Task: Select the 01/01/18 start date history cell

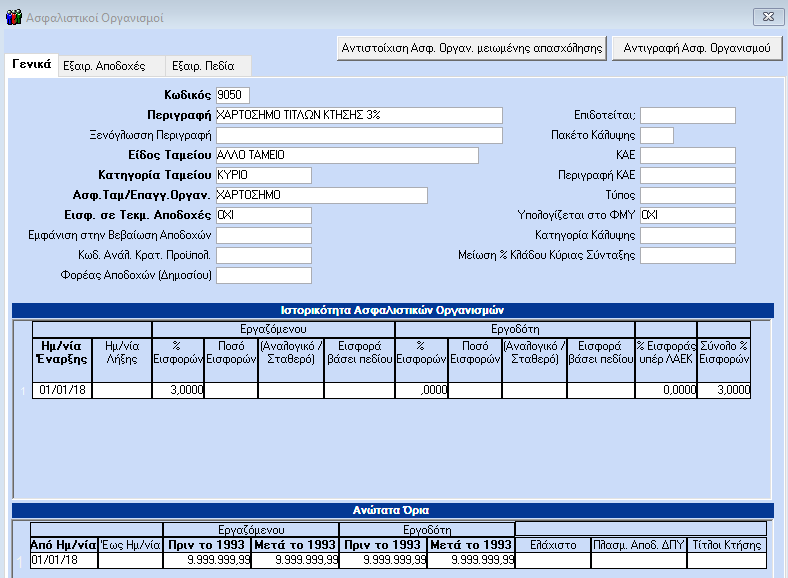Action: pos(61,390)
